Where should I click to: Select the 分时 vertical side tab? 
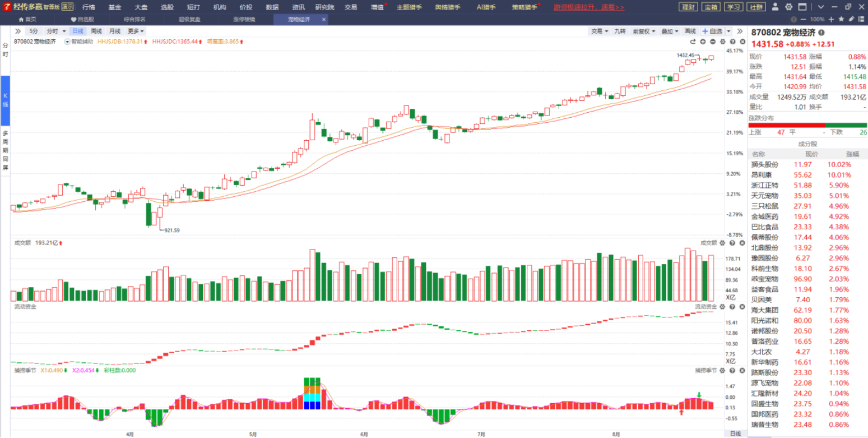[5, 50]
